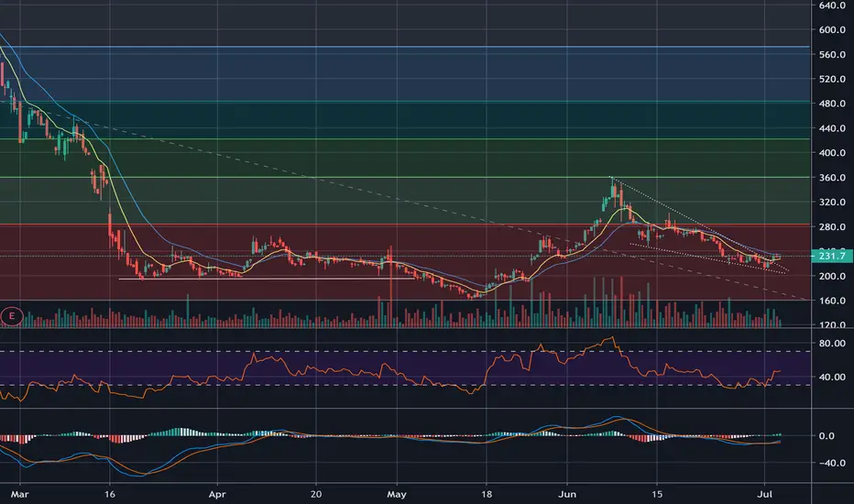
Task: Click the 640.0 price axis label
Action: (x=832, y=5)
